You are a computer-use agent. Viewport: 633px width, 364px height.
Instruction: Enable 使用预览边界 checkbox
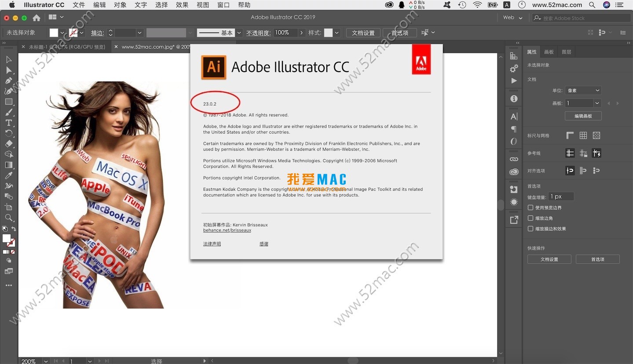tap(531, 207)
